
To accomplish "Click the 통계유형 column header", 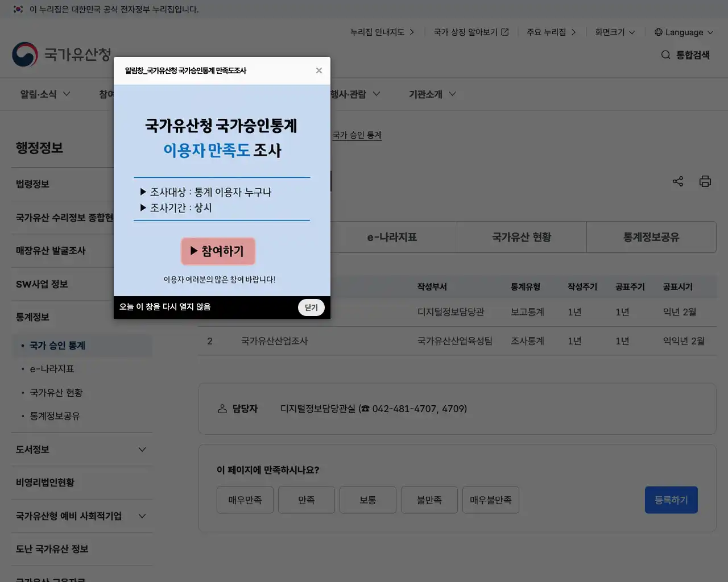I will 526,287.
